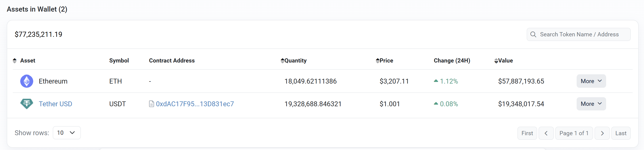Navigate to the next page
644x150 pixels.
pyautogui.click(x=602, y=133)
